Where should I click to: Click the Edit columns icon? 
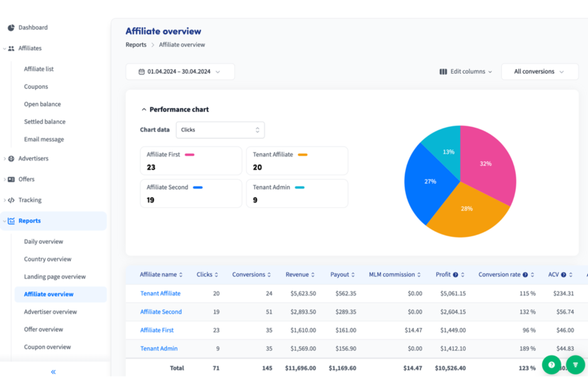[443, 71]
